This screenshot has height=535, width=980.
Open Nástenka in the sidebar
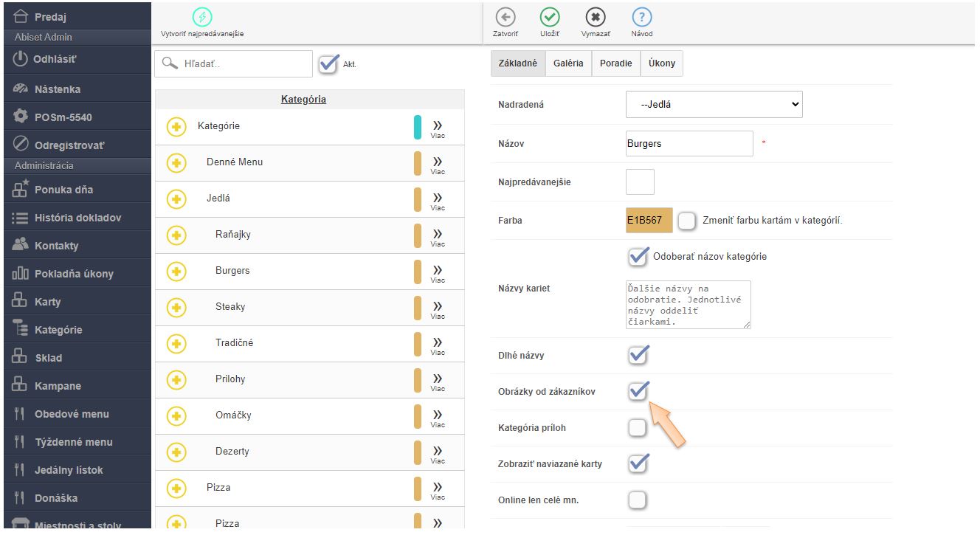58,89
